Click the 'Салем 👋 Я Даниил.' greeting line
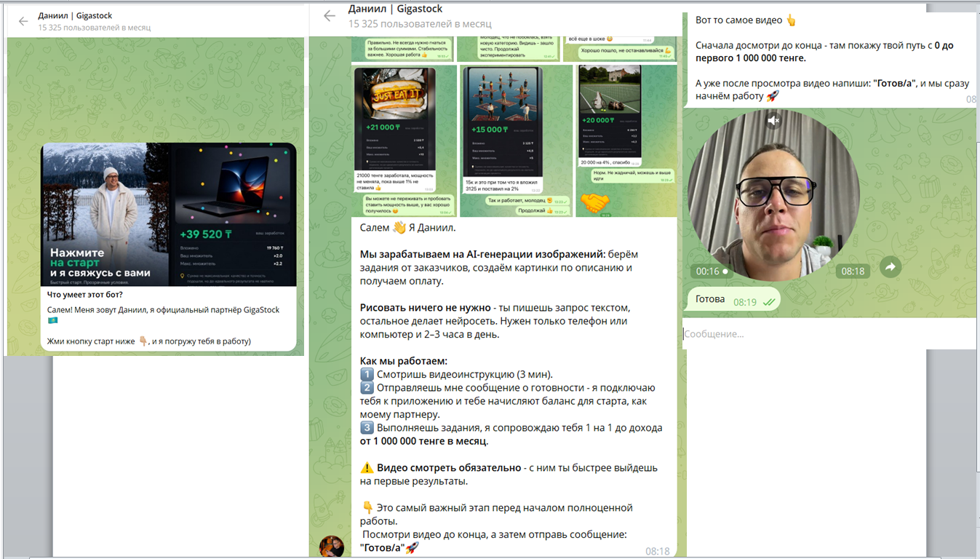Image resolution: width=980 pixels, height=559 pixels. tap(407, 228)
